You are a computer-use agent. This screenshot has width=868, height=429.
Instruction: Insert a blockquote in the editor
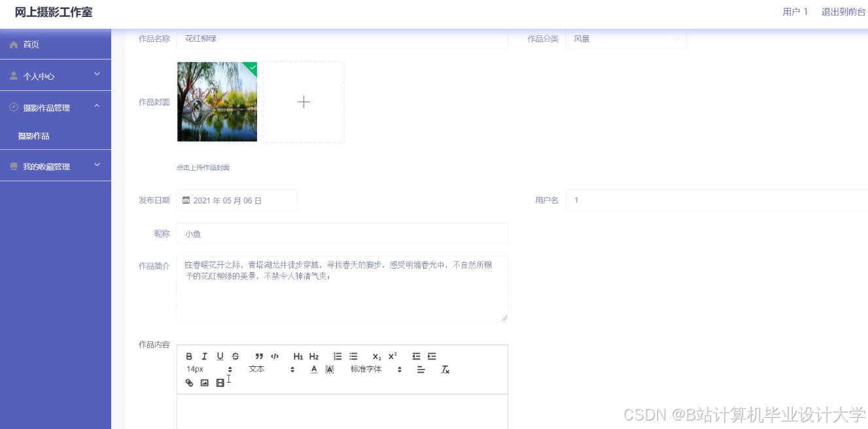pyautogui.click(x=259, y=356)
